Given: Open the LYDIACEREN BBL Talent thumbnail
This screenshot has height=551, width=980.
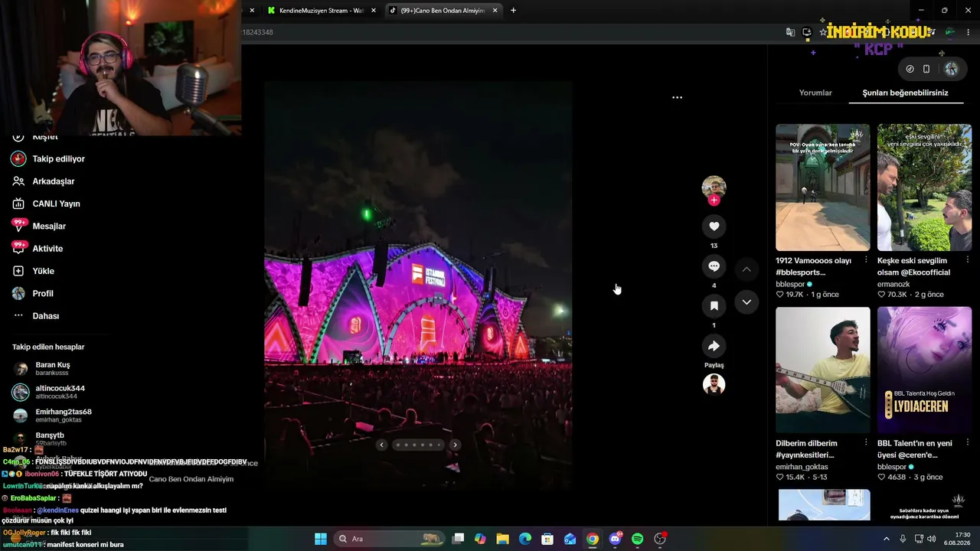Looking at the screenshot, I should (924, 370).
